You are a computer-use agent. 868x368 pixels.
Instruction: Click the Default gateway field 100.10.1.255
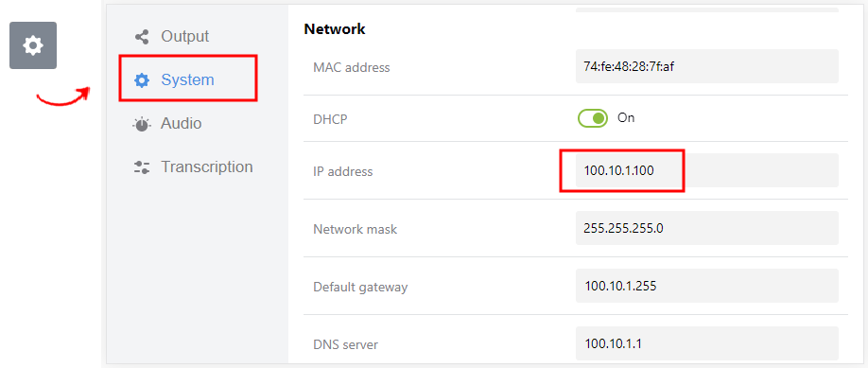(x=707, y=286)
